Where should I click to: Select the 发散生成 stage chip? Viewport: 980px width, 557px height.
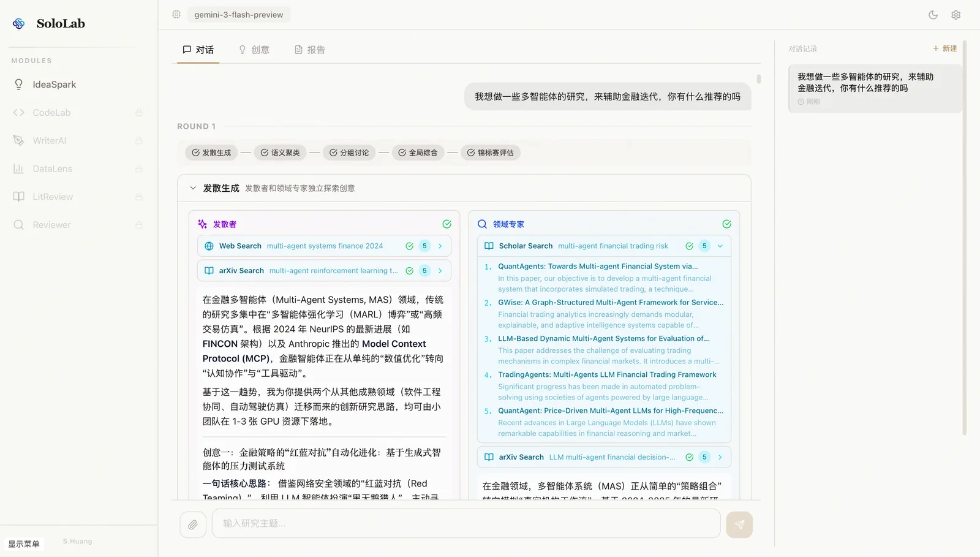211,153
